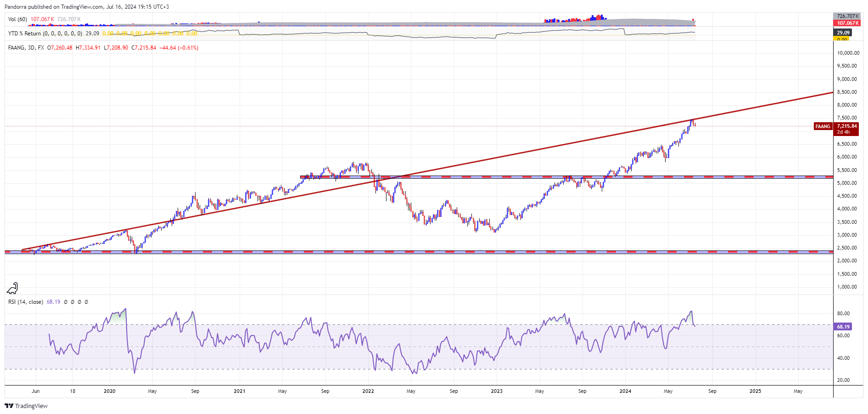Click the purple 68.19 RSI axis label
This screenshot has height=414, width=868.
(843, 327)
